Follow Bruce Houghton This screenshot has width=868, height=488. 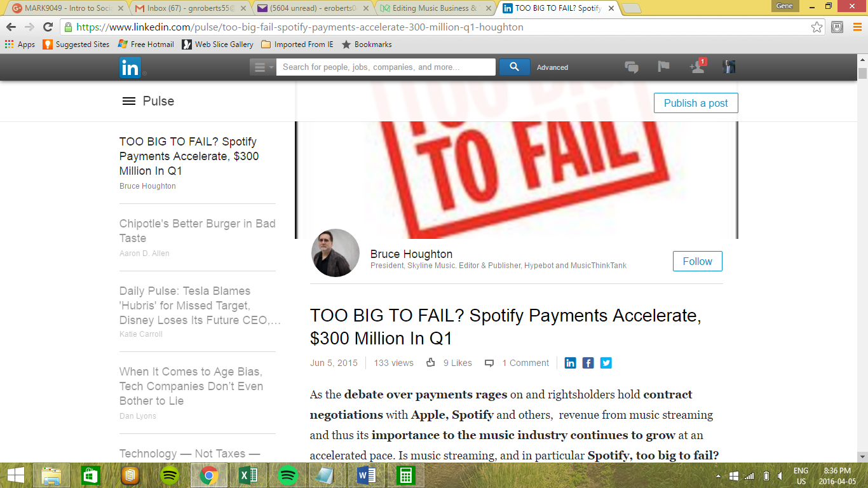click(x=697, y=261)
